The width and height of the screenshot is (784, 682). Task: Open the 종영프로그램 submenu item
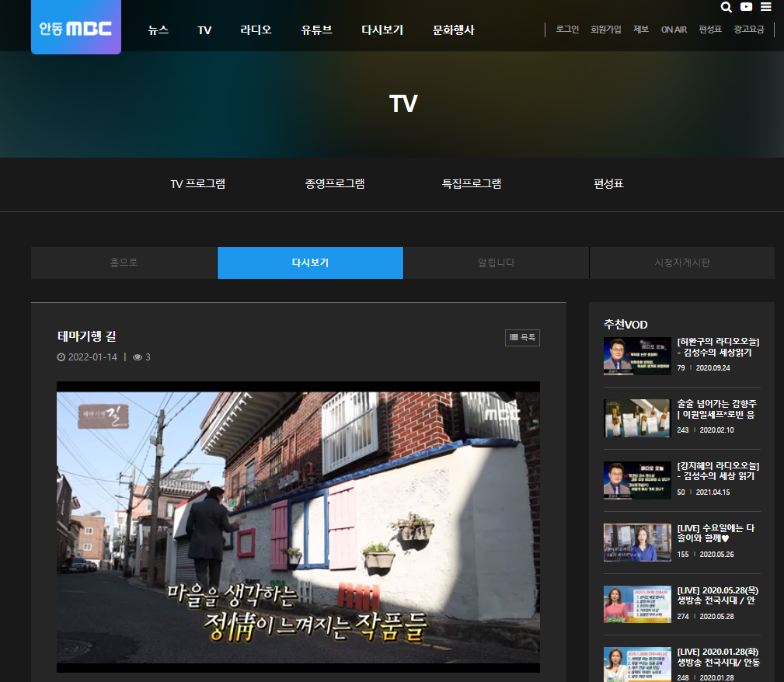335,184
